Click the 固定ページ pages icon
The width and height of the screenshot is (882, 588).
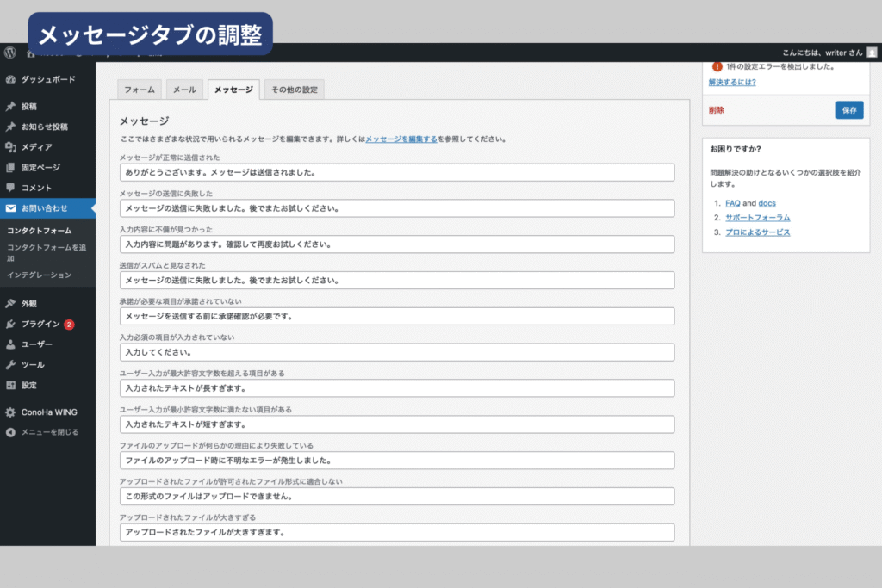click(10, 168)
